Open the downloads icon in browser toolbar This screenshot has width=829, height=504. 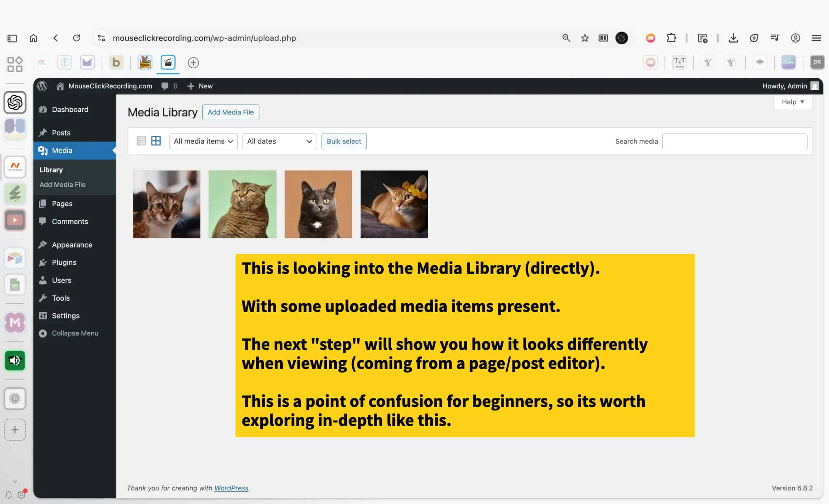[x=733, y=38]
